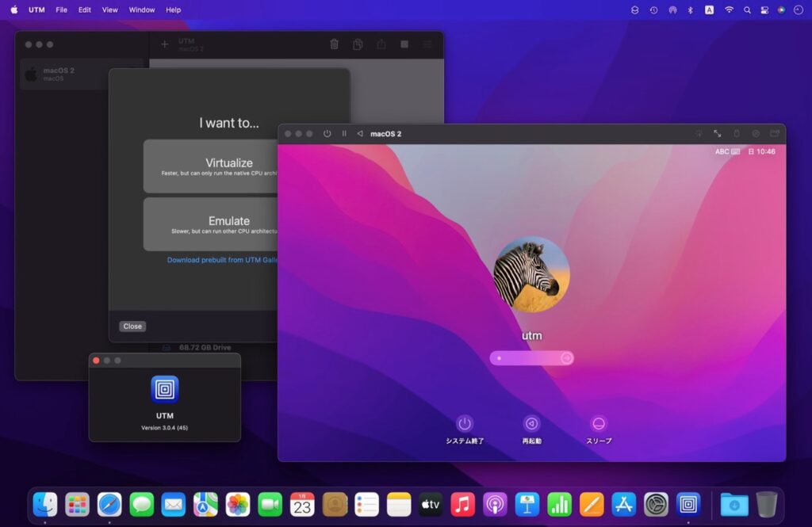Pause the running virtual machine
This screenshot has height=527, width=812.
point(344,133)
